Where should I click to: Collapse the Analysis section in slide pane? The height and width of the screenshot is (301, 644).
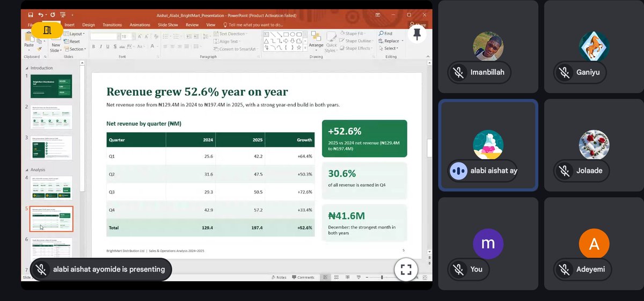click(x=27, y=169)
